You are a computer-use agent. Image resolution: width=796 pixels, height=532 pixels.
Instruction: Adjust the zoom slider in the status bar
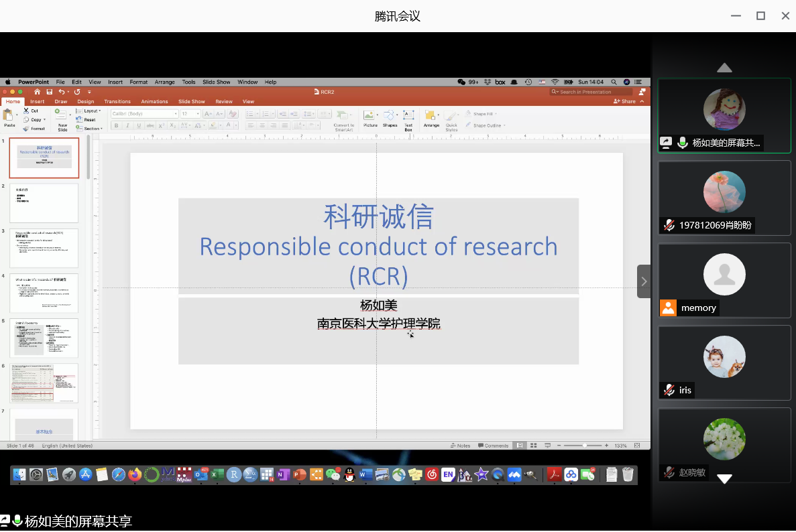[585, 446]
